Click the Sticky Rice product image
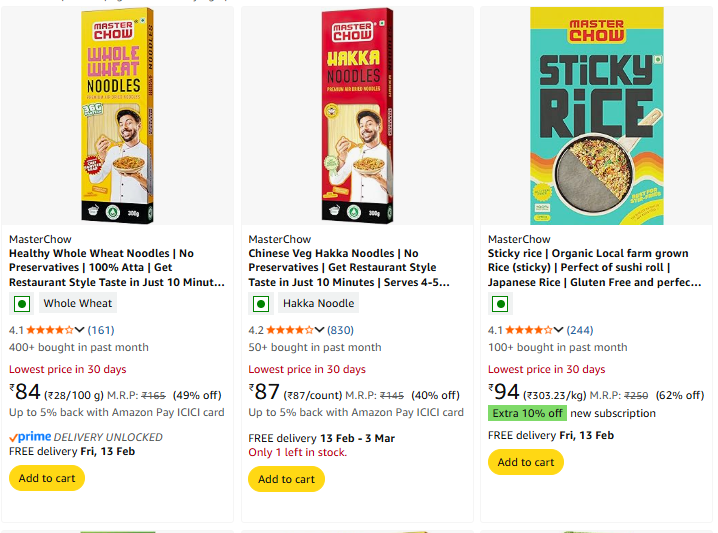The width and height of the screenshot is (718, 533). [595, 115]
